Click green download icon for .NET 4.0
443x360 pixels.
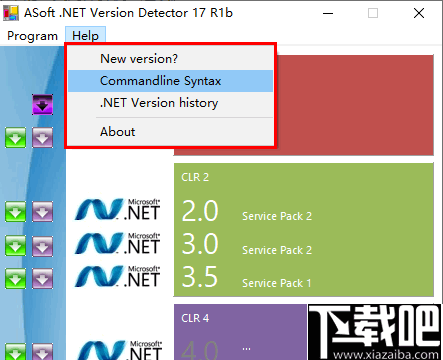pos(15,351)
